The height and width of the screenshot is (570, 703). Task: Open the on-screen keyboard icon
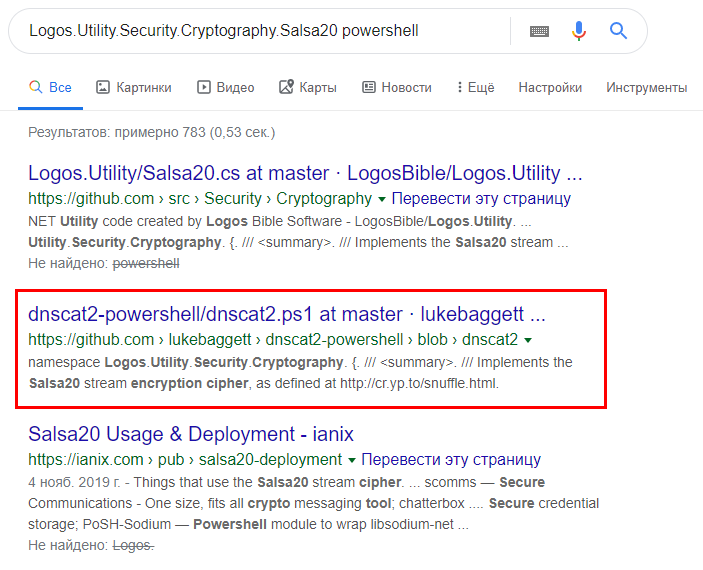(x=539, y=31)
